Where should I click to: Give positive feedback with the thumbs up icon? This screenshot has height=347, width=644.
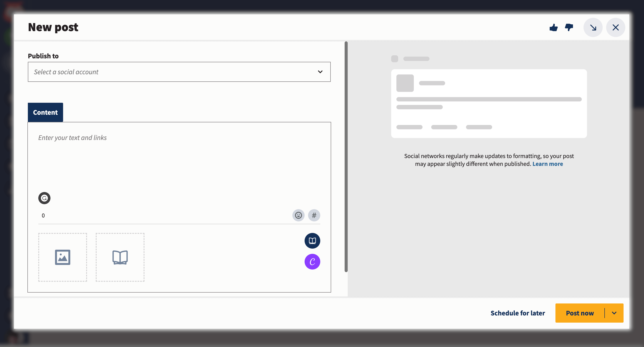click(554, 27)
